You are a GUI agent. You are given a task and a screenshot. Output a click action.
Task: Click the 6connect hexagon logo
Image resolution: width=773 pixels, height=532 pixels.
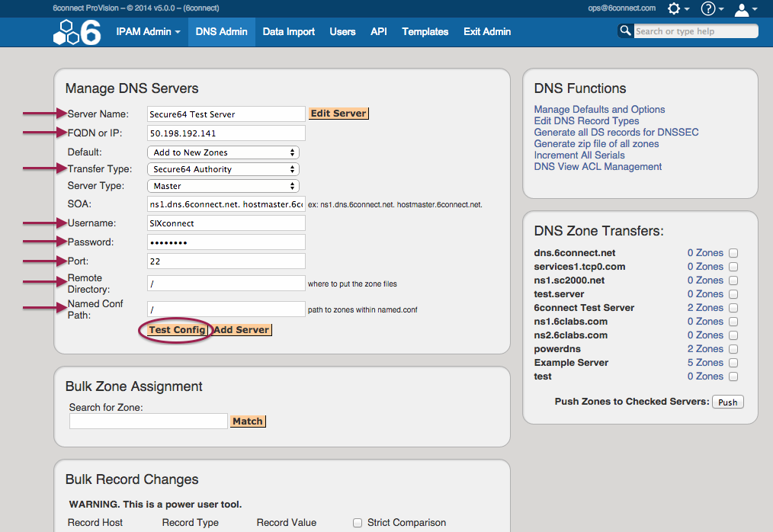pos(77,33)
